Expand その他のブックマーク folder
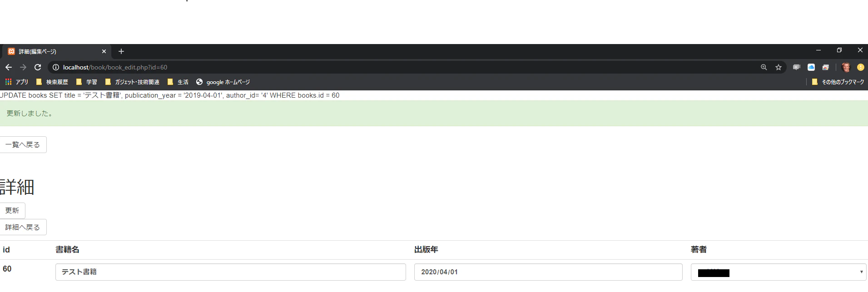 pos(838,82)
